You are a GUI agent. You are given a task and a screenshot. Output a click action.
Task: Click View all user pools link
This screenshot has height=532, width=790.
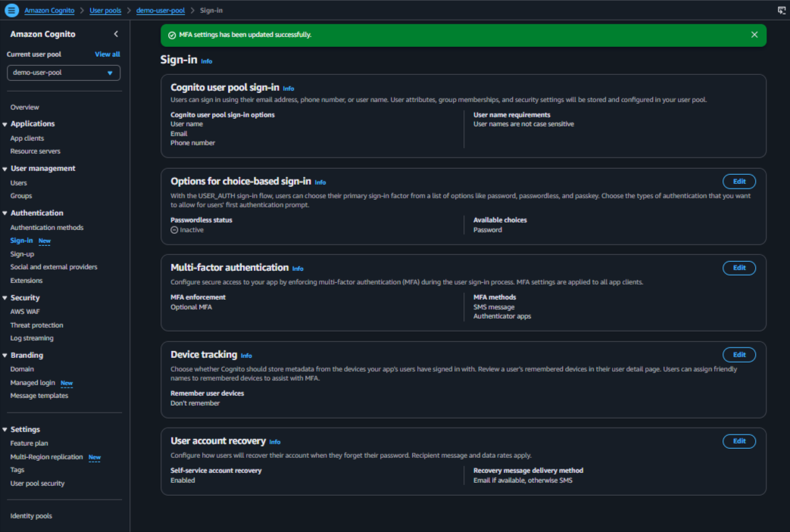[108, 54]
